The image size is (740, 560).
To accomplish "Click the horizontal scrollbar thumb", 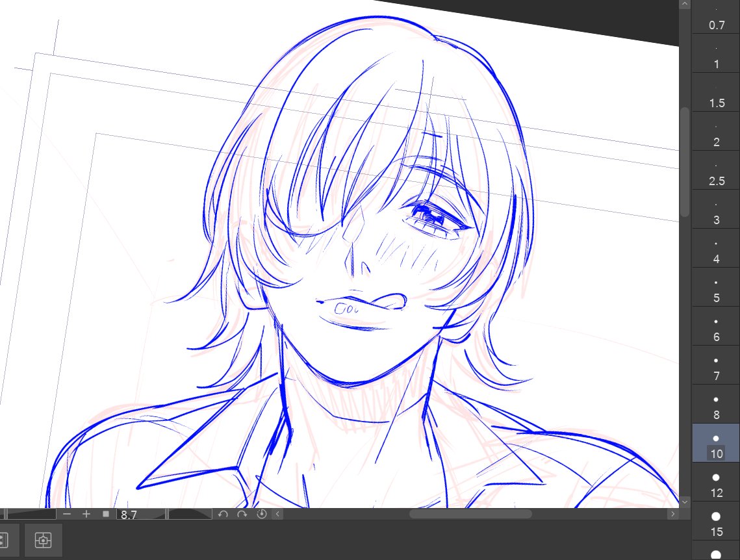I will [470, 514].
